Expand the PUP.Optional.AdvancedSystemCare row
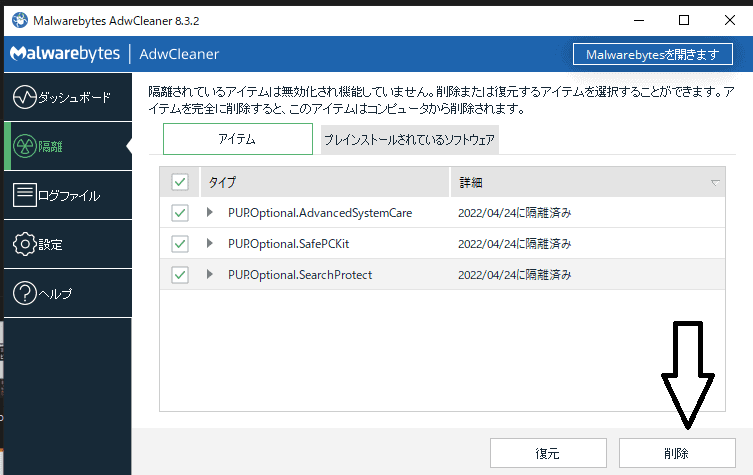Image resolution: width=753 pixels, height=475 pixels. [209, 212]
